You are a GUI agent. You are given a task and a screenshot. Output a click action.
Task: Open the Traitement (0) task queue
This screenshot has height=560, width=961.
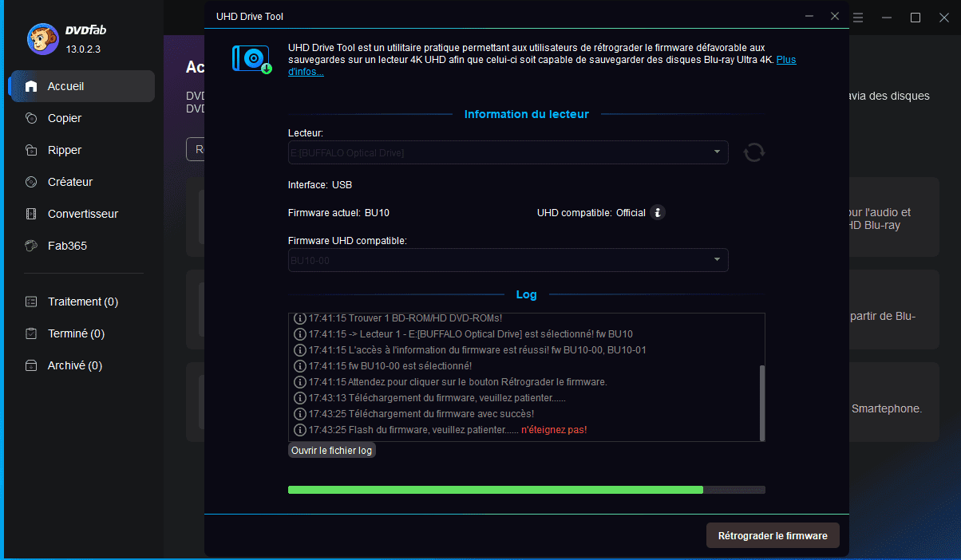click(x=83, y=302)
